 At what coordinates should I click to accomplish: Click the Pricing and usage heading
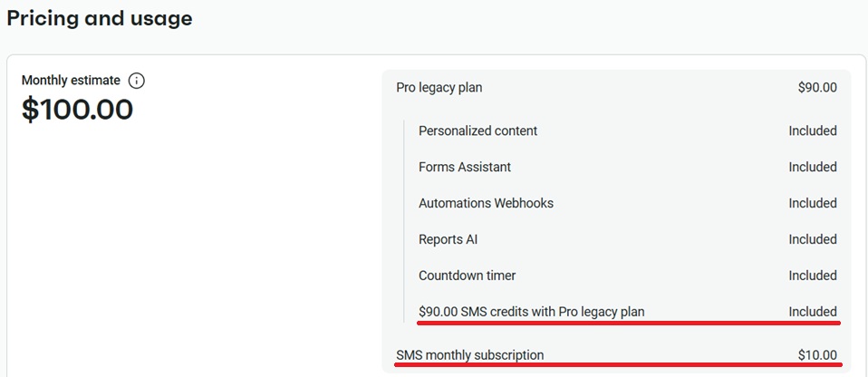coord(100,19)
